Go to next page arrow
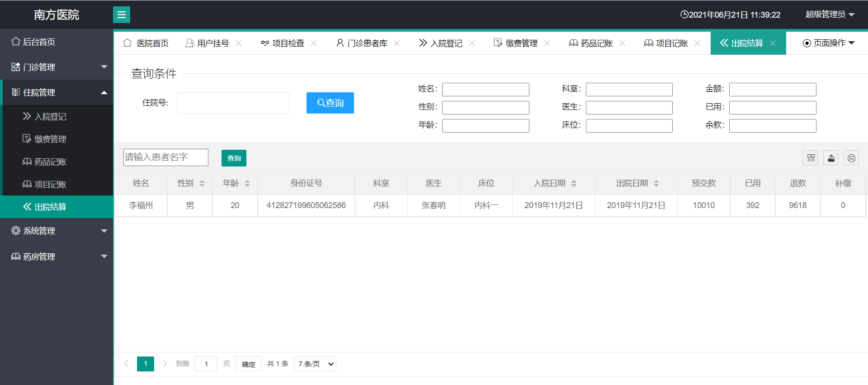This screenshot has height=385, width=868. click(x=165, y=364)
